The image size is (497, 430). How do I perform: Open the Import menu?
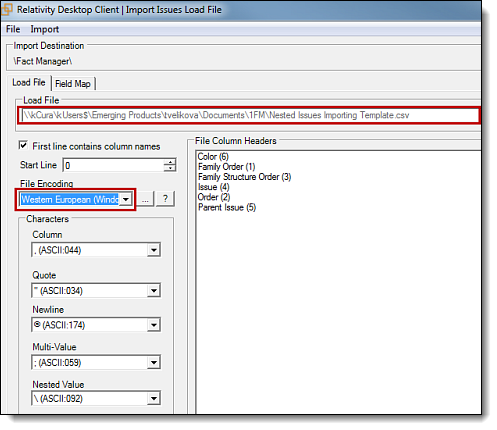click(45, 29)
